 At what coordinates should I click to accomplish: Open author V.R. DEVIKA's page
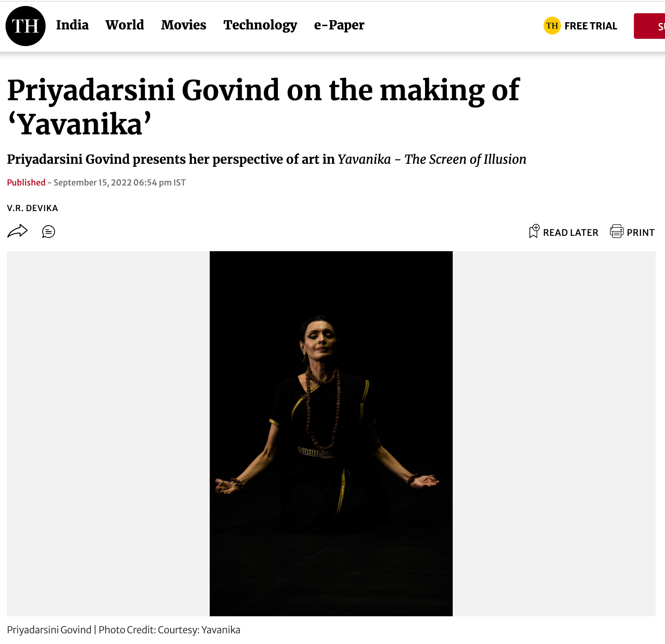32,208
